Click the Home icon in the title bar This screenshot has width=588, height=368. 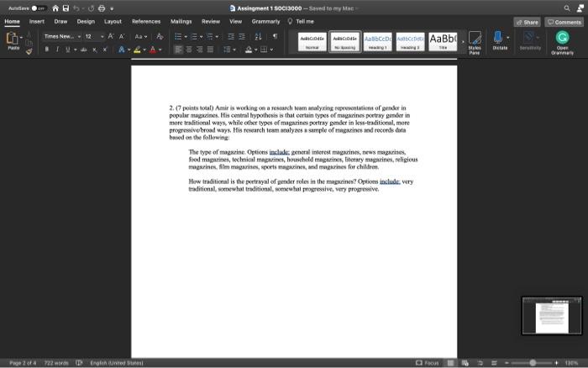[x=55, y=8]
